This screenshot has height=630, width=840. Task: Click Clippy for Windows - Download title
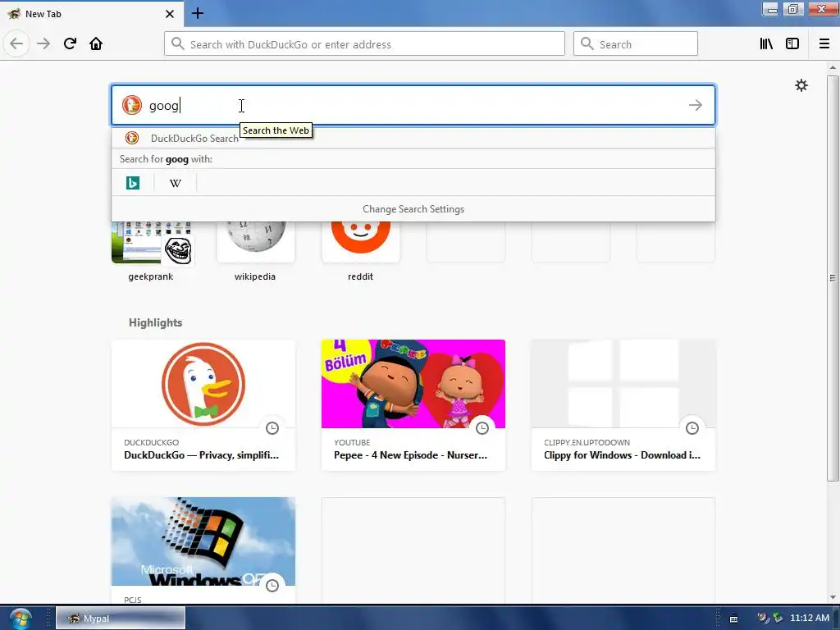click(622, 455)
